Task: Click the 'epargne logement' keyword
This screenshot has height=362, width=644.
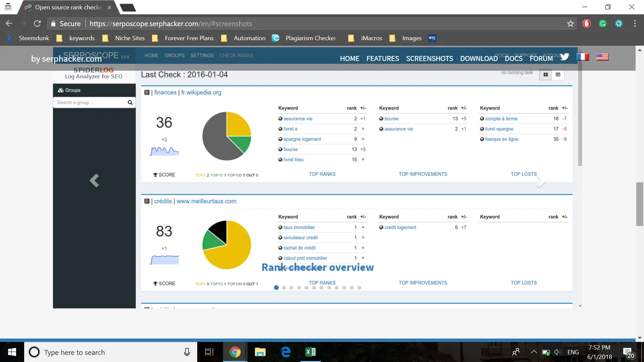Action: point(302,139)
